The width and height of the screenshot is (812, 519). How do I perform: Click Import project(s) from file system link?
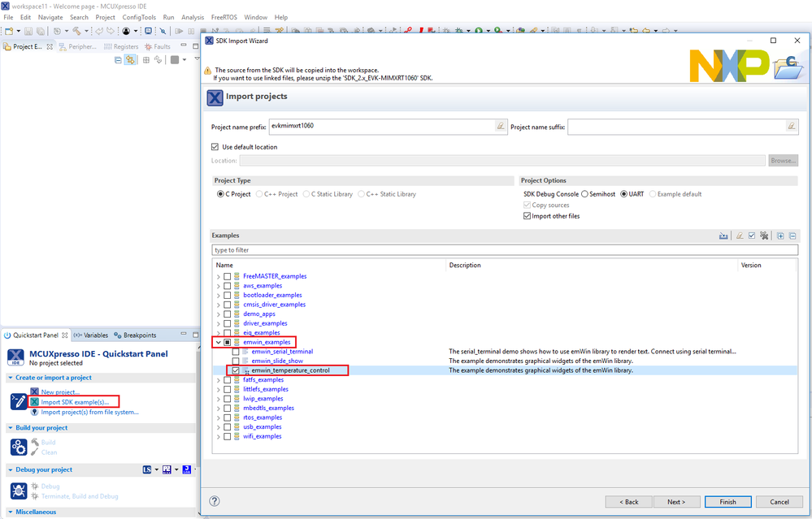point(89,413)
